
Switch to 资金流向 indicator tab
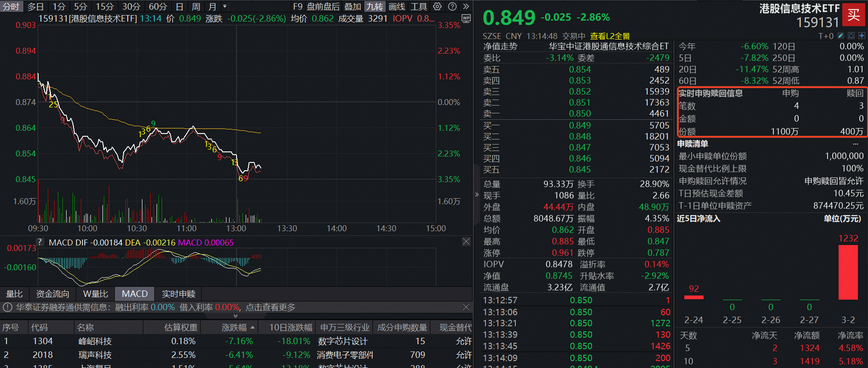(x=52, y=294)
